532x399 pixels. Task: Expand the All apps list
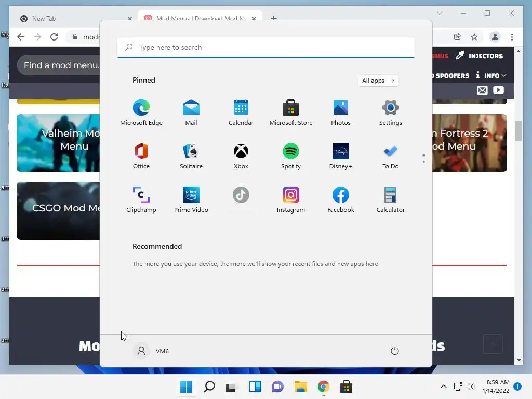(378, 81)
